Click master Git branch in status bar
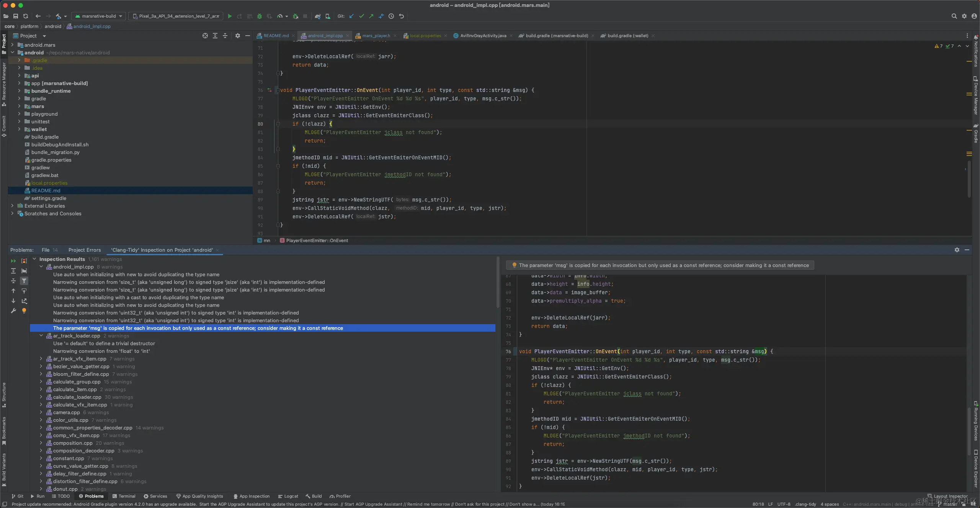This screenshot has height=508, width=980. click(948, 504)
